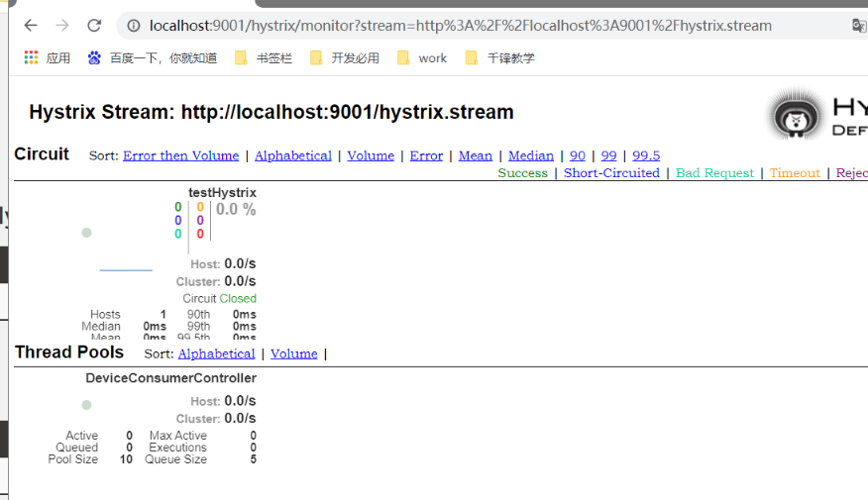Click the Executions label
The height and width of the screenshot is (500, 868).
(x=177, y=448)
